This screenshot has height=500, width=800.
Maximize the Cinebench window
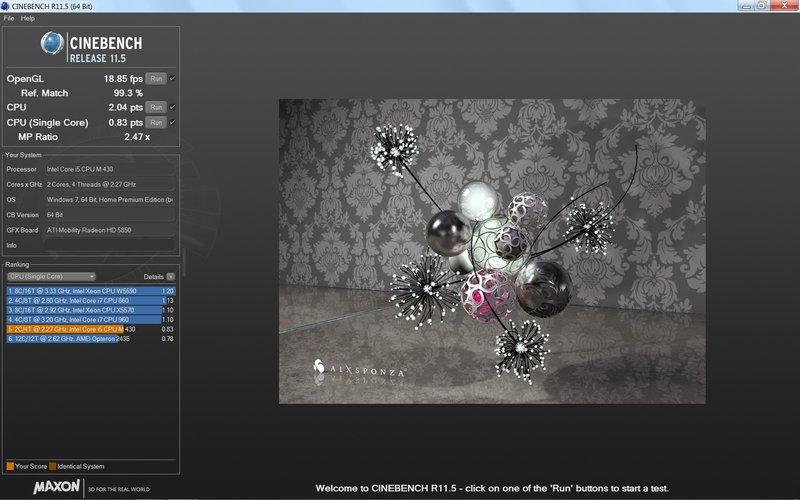[761, 5]
